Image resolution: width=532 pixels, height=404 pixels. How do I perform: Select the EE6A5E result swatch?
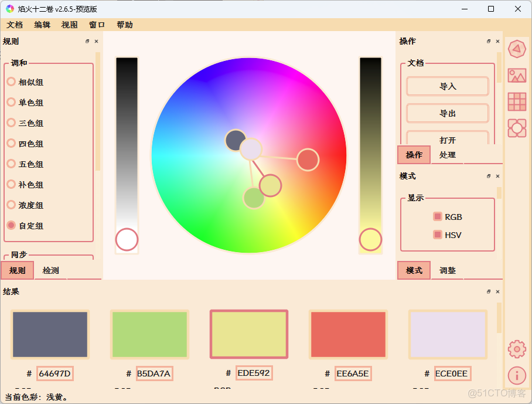349,334
